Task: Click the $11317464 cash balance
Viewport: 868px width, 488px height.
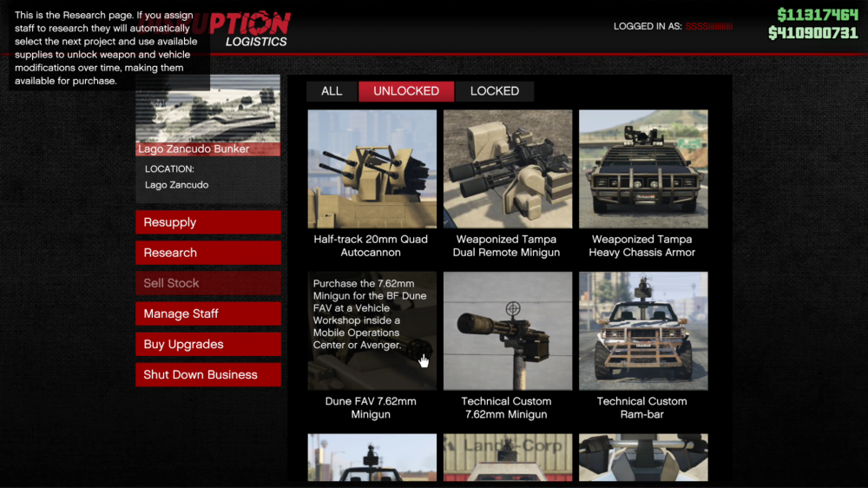Action: 817,15
